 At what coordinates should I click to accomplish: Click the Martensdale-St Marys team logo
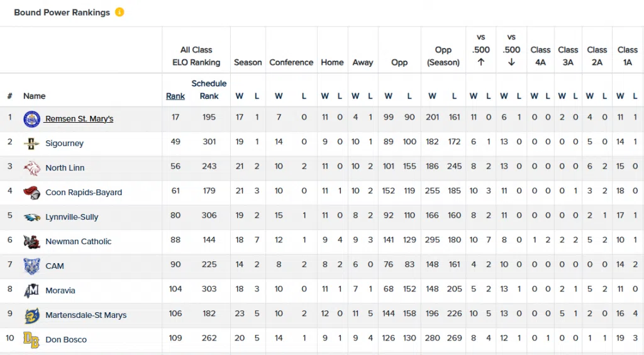coord(31,315)
